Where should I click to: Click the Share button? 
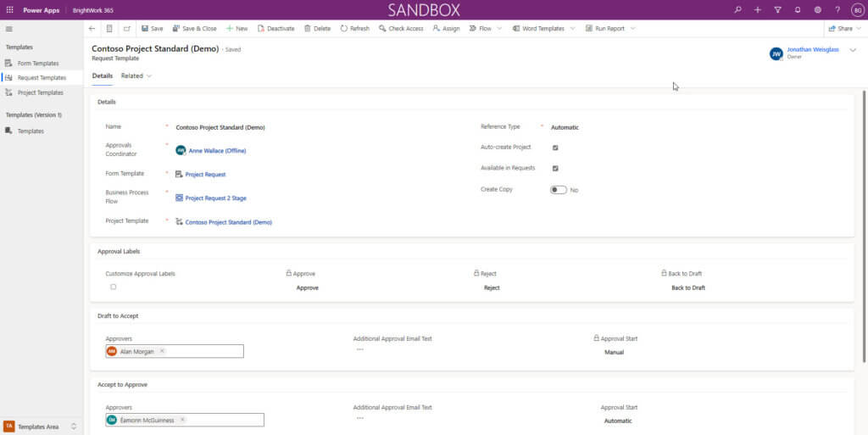[840, 29]
